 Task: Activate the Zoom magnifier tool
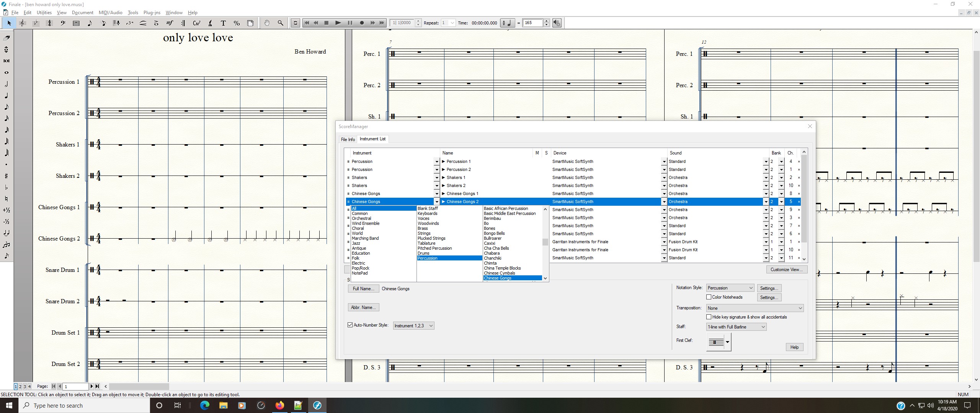pyautogui.click(x=281, y=23)
